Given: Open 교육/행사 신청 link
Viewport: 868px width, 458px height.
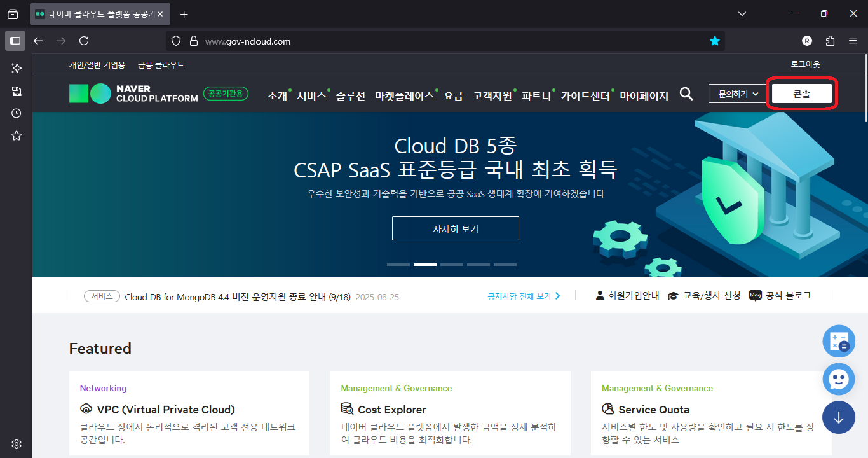Looking at the screenshot, I should click(705, 296).
